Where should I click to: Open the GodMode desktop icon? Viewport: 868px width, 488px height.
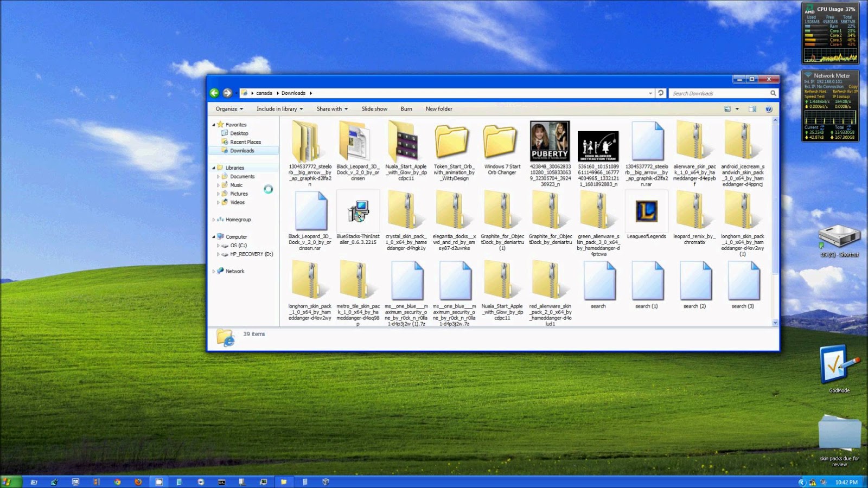(x=839, y=369)
